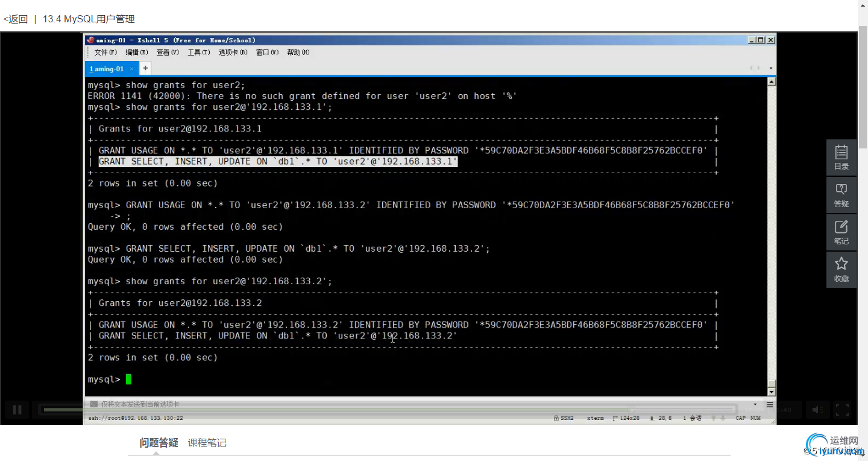Viewport: 868px width, 461px height.
Task: Click the CAP indicator in status bar
Action: pyautogui.click(x=740, y=418)
